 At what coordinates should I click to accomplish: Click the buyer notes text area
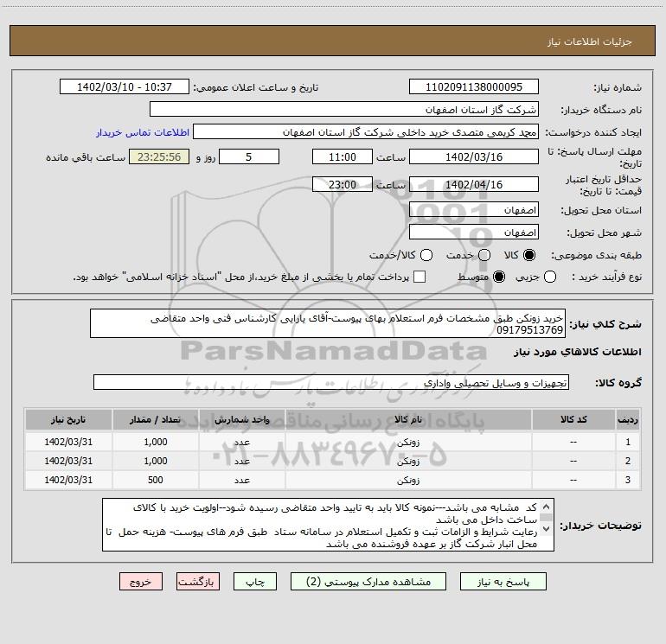click(x=328, y=525)
